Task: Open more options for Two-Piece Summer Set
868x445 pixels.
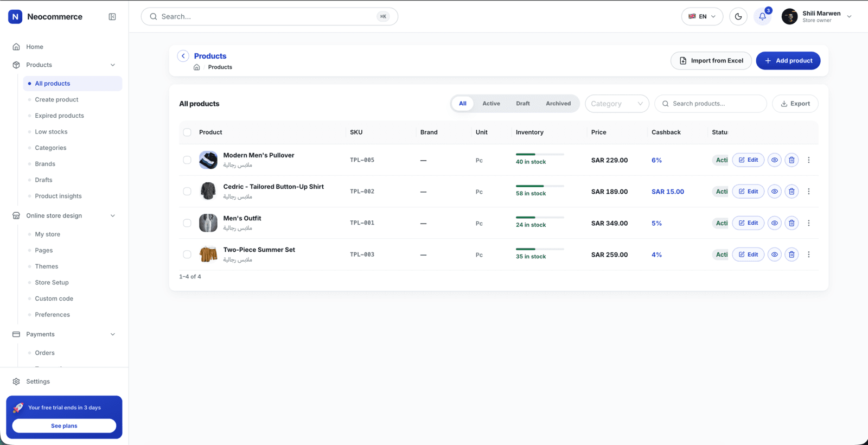Action: point(809,255)
